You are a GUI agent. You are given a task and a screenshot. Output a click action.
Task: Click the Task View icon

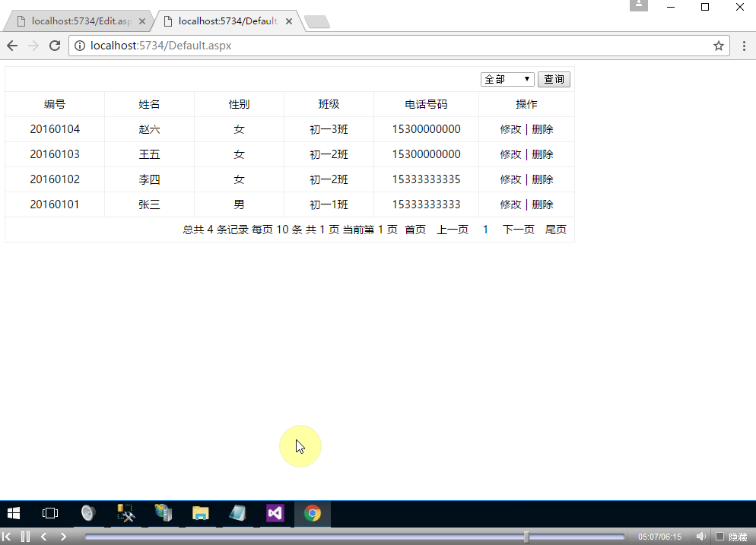coord(49,514)
